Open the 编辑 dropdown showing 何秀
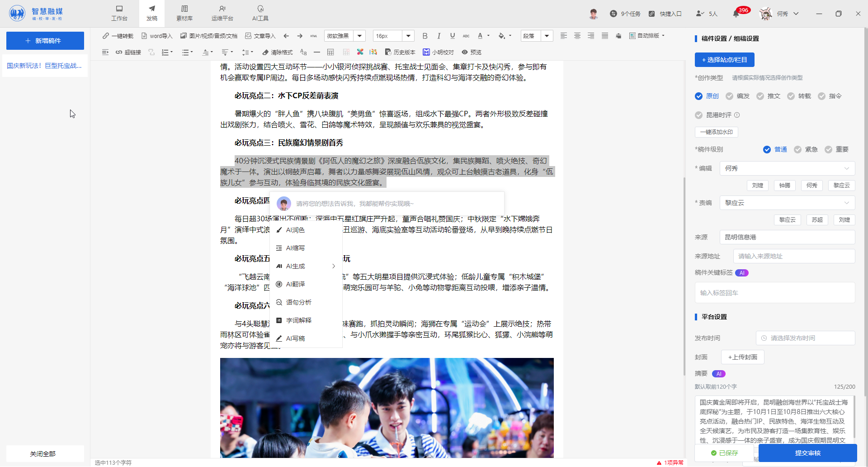The image size is (868, 467). (787, 168)
